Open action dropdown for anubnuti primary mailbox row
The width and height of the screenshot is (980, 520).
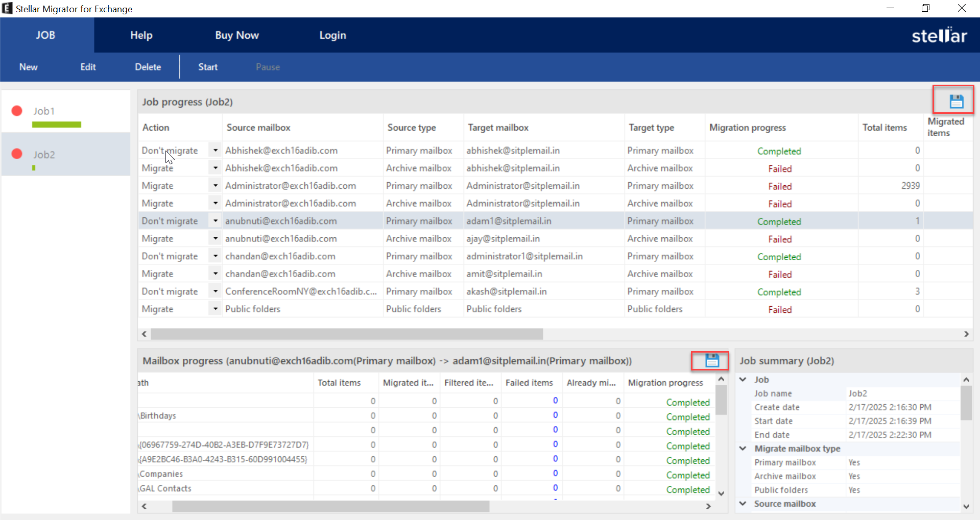point(215,221)
